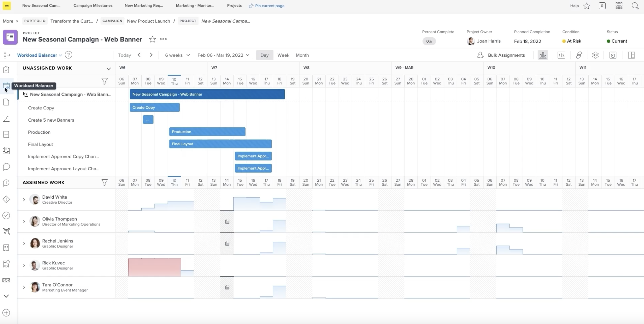This screenshot has width=644, height=324.
Task: Favorite the project with star icon
Action: (x=152, y=39)
